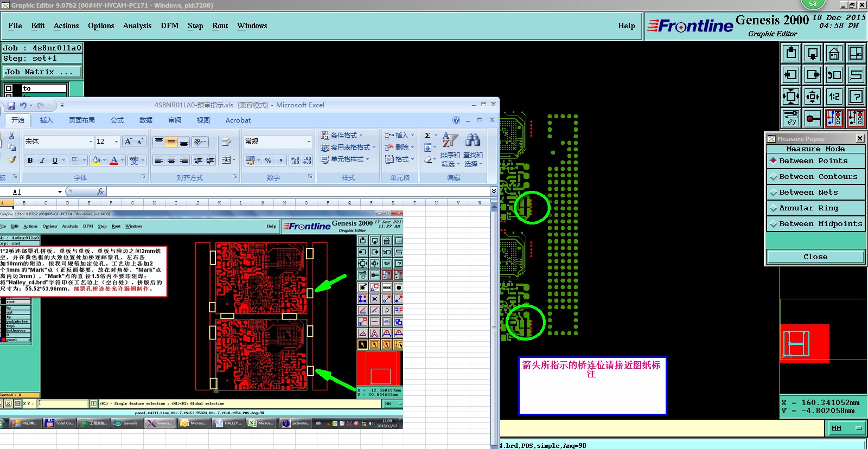
Task: Click the red overview thumbnail in Genesis
Action: pos(805,343)
